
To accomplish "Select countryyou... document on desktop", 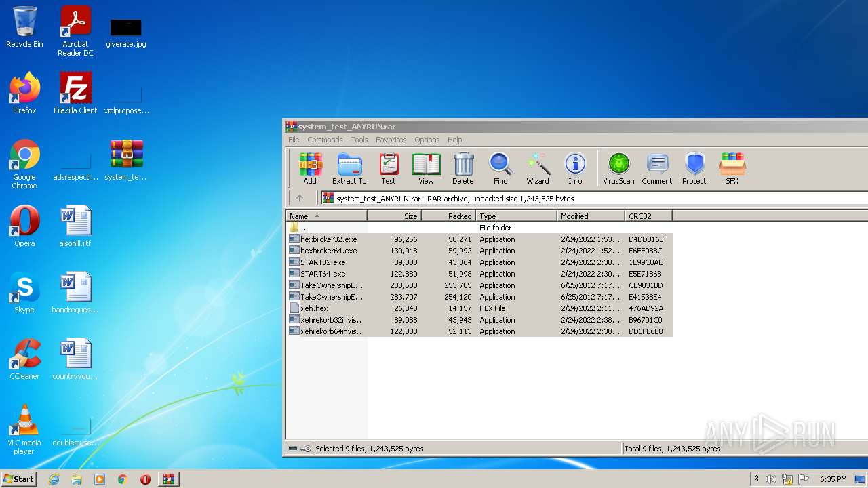I will pos(75,359).
